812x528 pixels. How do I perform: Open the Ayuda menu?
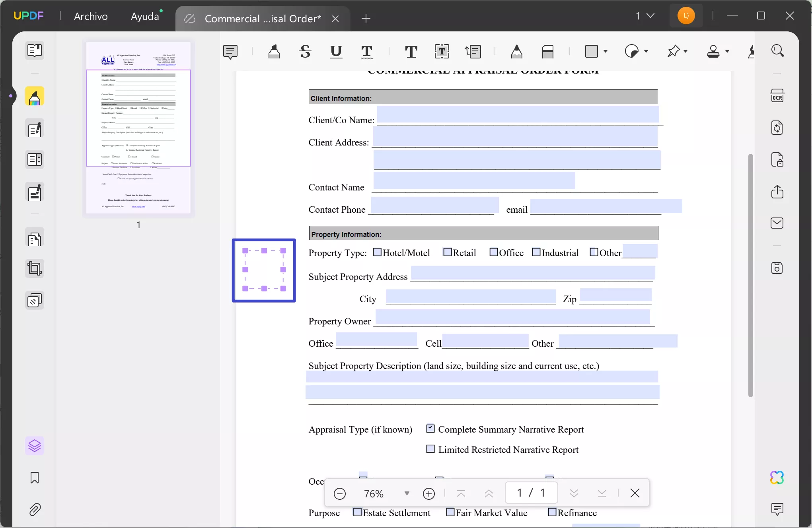click(145, 16)
